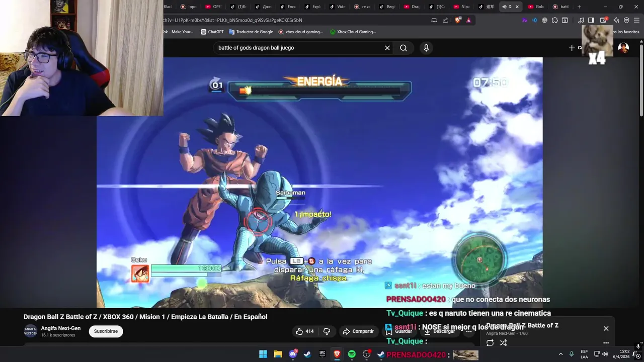Image resolution: width=644 pixels, height=362 pixels.
Task: Switch to the "Goki" YouTube tab
Action: click(x=536, y=7)
